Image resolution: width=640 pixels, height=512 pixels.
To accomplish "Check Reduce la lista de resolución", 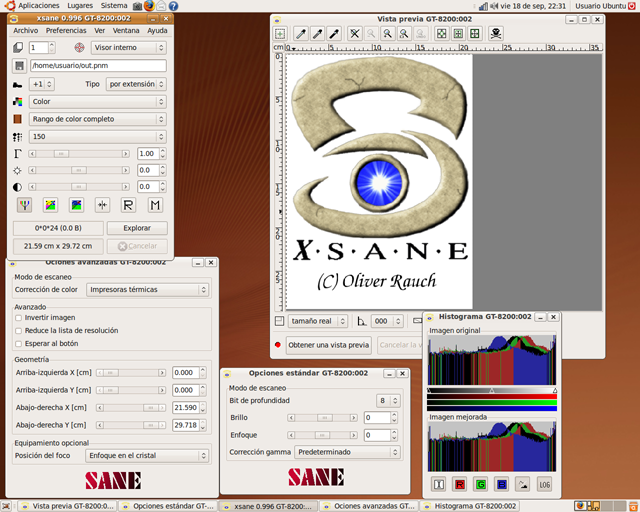I will click(19, 330).
